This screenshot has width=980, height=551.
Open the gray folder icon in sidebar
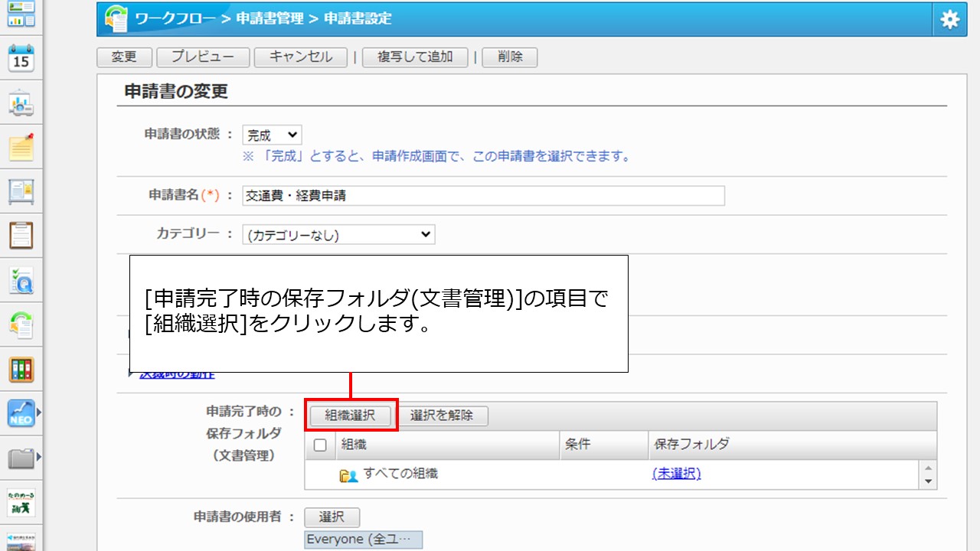click(21, 458)
